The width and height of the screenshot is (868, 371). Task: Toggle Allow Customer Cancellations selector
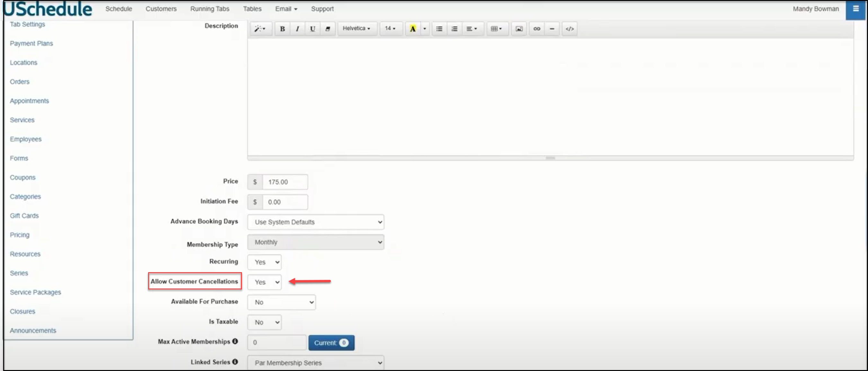(264, 282)
